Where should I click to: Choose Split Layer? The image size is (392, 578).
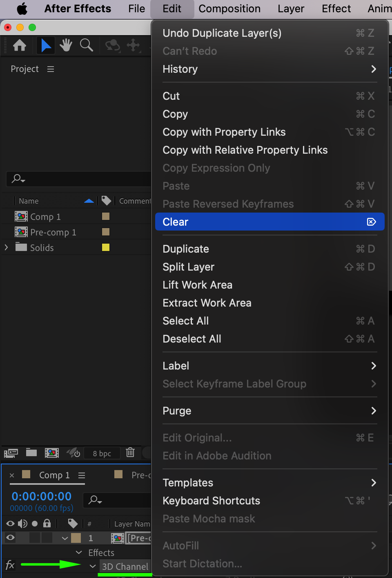pyautogui.click(x=269, y=267)
